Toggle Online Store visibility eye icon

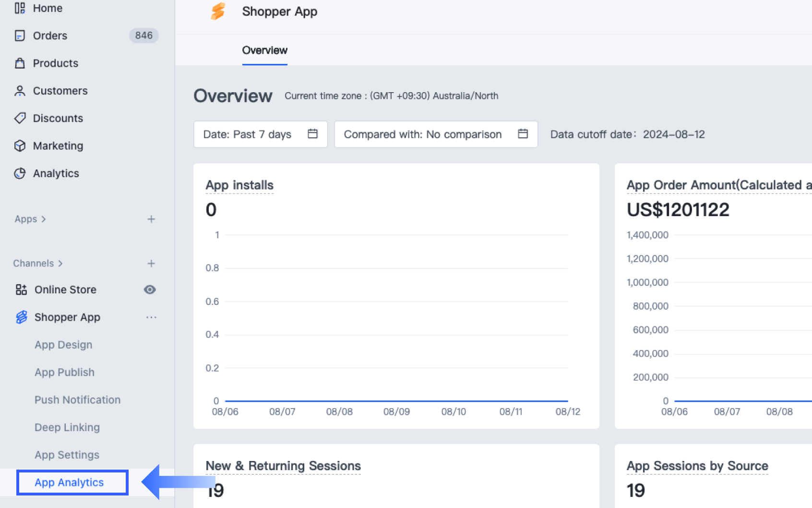pyautogui.click(x=150, y=289)
